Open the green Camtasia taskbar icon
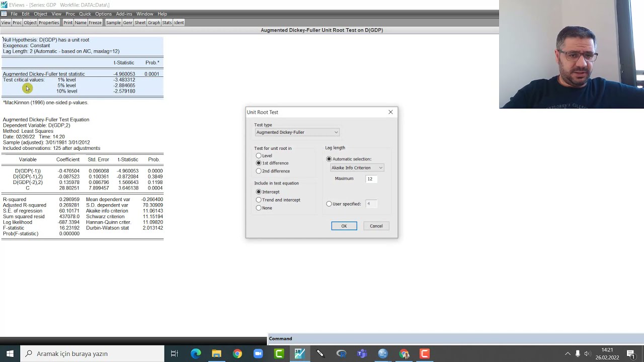The width and height of the screenshot is (644, 362). (x=279, y=353)
